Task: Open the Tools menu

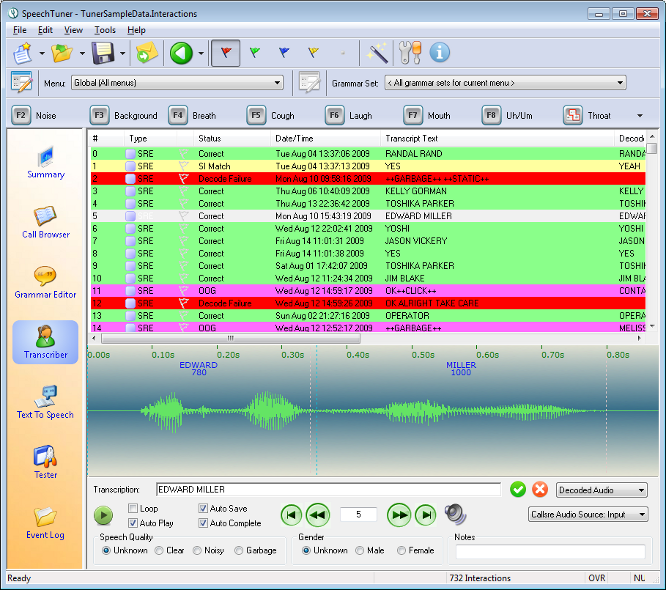Action: pyautogui.click(x=105, y=30)
